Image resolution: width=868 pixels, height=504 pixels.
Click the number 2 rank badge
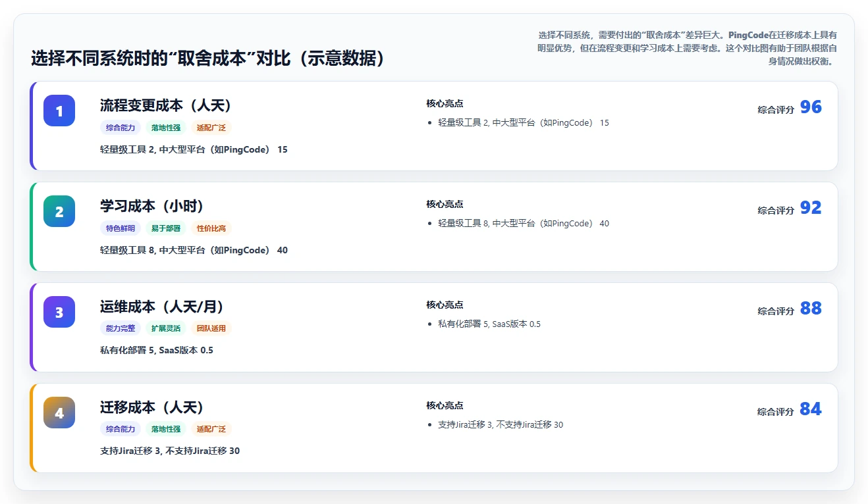tap(59, 211)
